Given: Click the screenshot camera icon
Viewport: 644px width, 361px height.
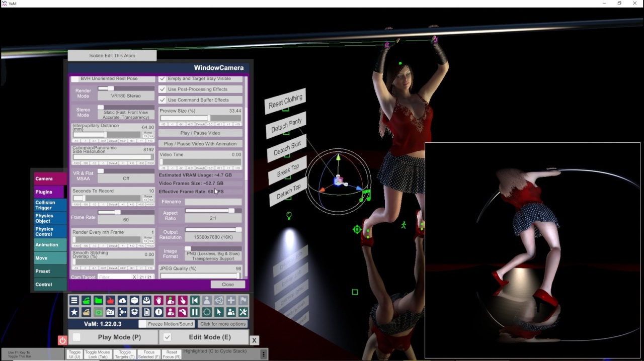Looking at the screenshot, I should tap(110, 312).
